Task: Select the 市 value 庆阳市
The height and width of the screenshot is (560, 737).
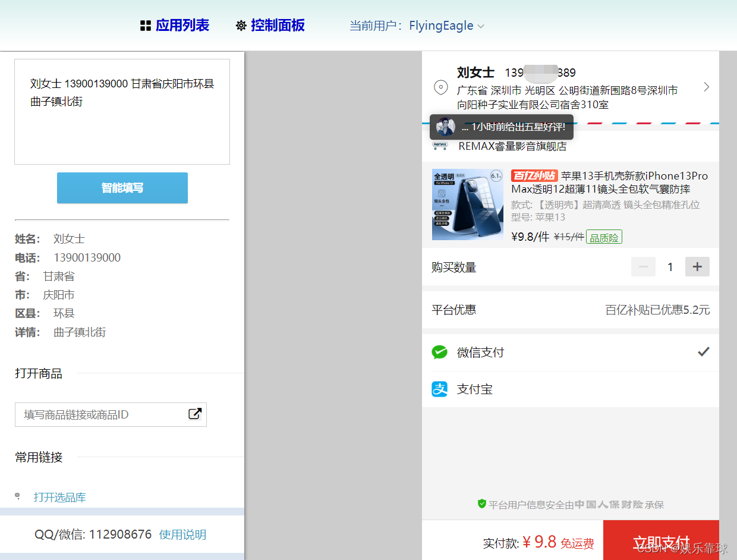Action: point(59,295)
